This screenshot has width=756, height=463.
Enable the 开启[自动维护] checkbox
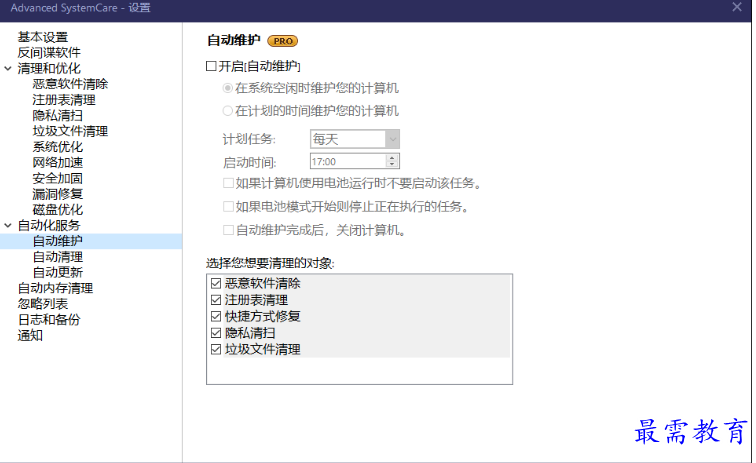211,66
